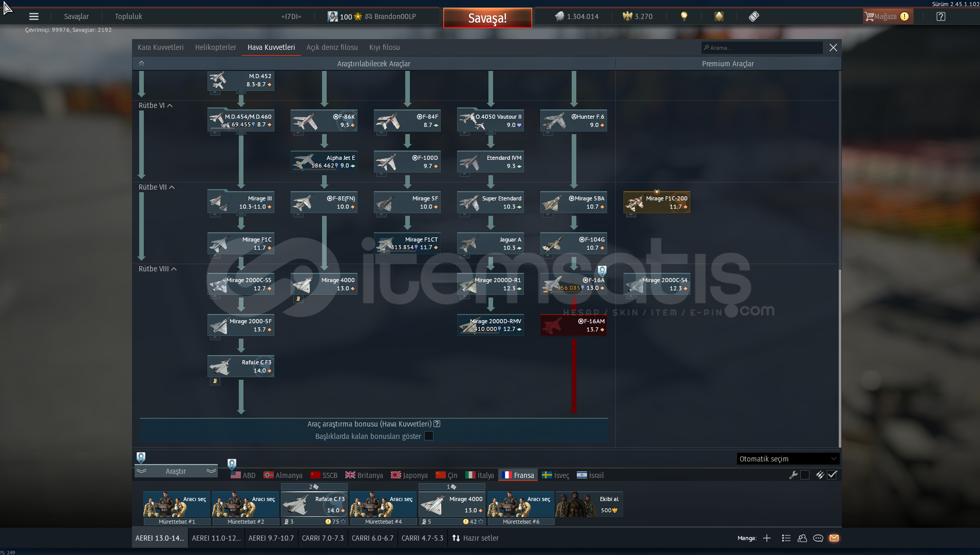This screenshot has width=980, height=555.
Task: Select the Mirage F1C-200 premium aircraft
Action: pyautogui.click(x=656, y=202)
